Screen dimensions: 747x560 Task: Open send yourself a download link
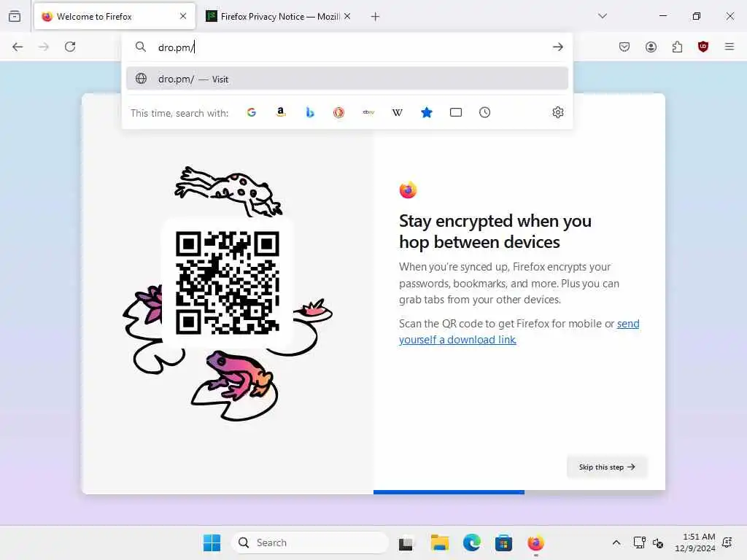coord(519,332)
